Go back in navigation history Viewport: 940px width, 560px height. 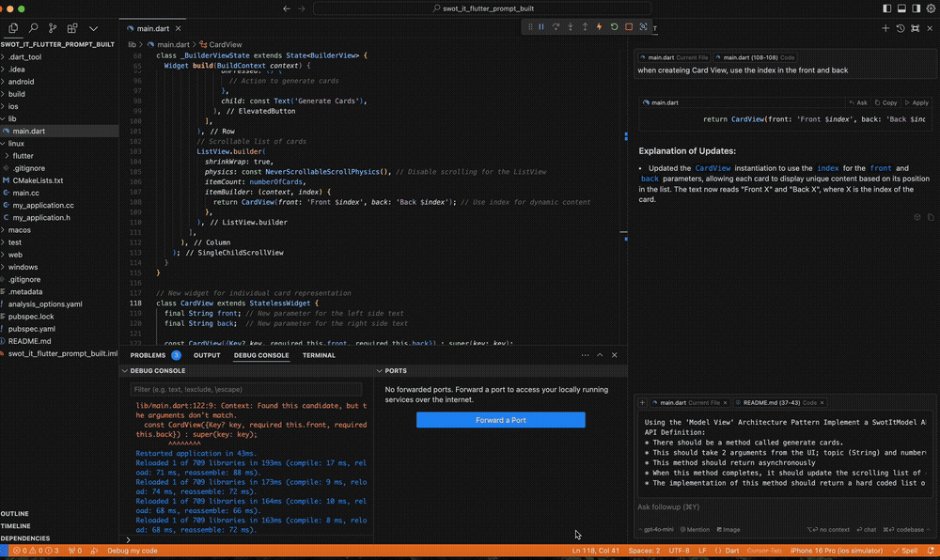tap(287, 8)
